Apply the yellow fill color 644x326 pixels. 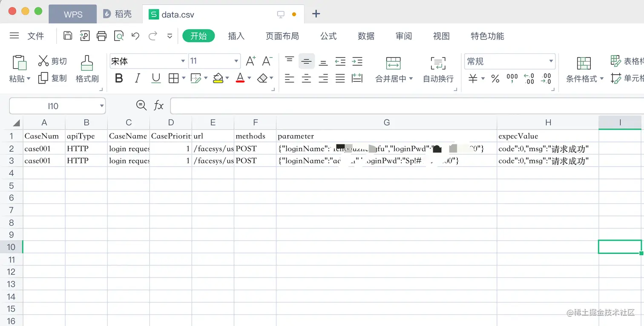click(x=218, y=78)
